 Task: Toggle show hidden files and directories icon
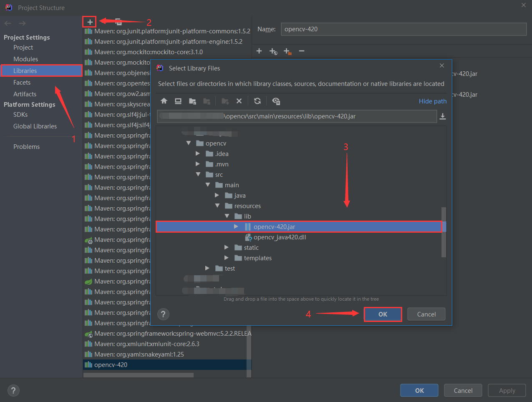[276, 101]
